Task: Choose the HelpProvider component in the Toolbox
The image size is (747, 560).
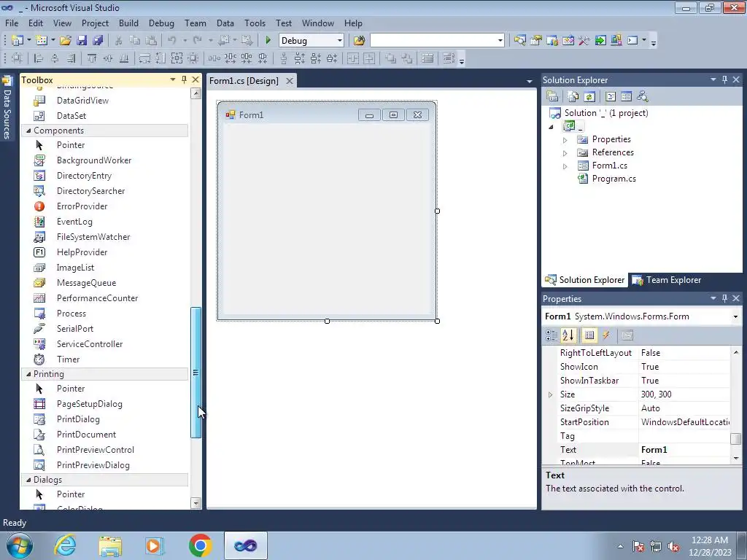Action: (82, 252)
